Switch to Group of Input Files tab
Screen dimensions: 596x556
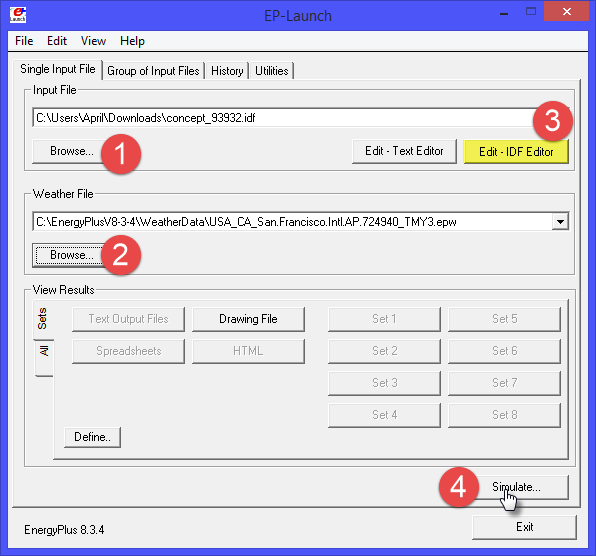[153, 71]
